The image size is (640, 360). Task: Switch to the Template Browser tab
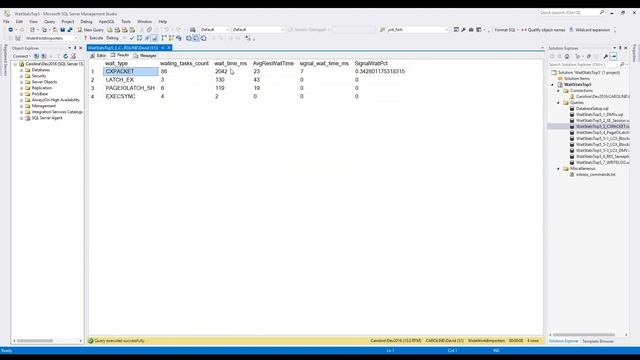tap(598, 341)
